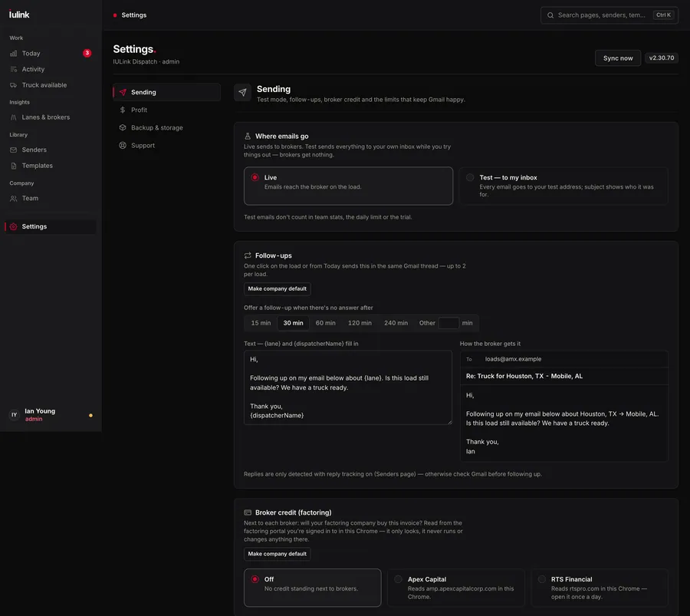Click the red 3 badge on Today
Image resolution: width=690 pixels, height=616 pixels.
tap(87, 53)
